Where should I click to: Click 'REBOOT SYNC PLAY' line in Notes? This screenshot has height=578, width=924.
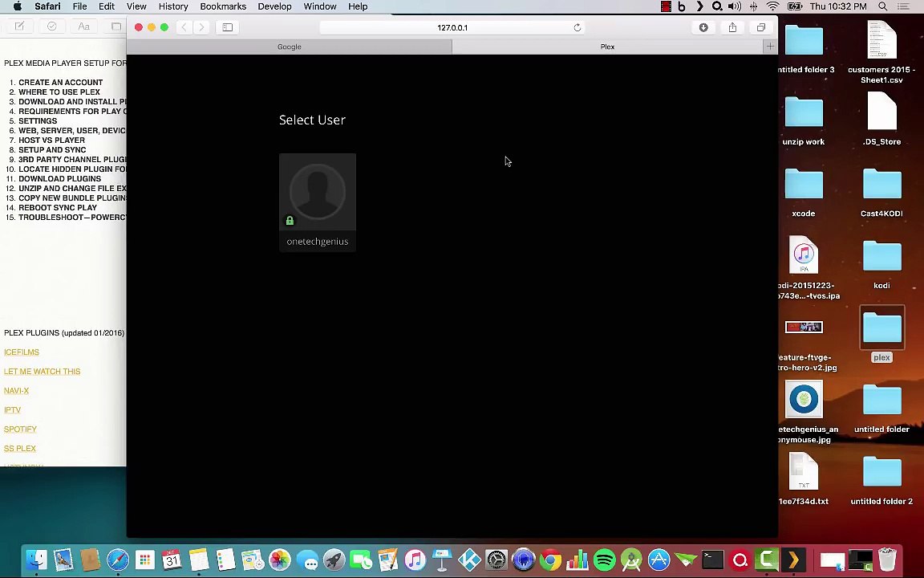[x=57, y=208]
